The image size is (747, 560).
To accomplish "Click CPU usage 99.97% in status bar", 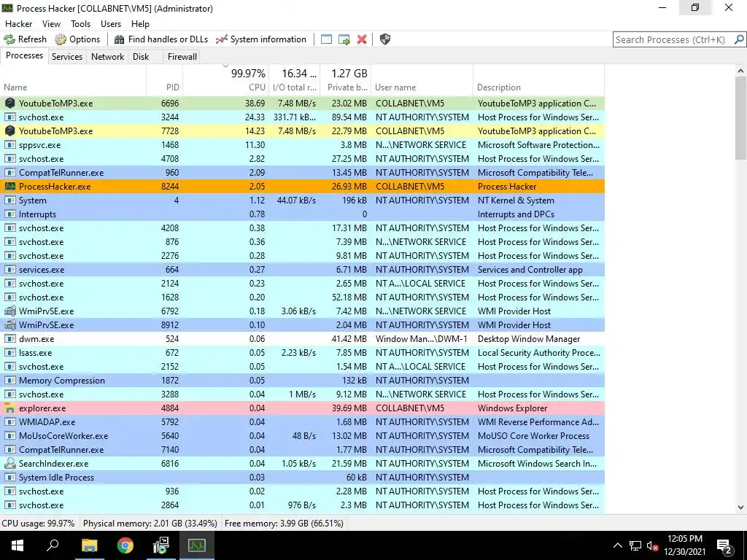I will tap(39, 524).
